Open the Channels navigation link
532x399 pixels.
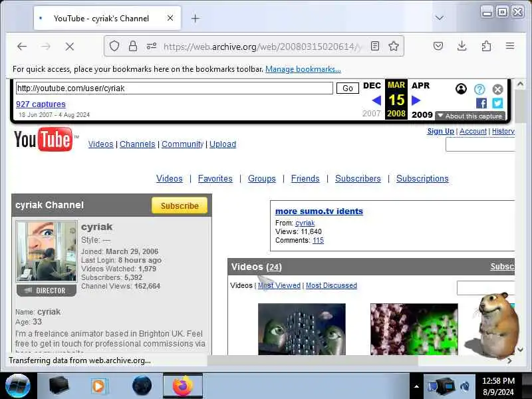tap(138, 144)
